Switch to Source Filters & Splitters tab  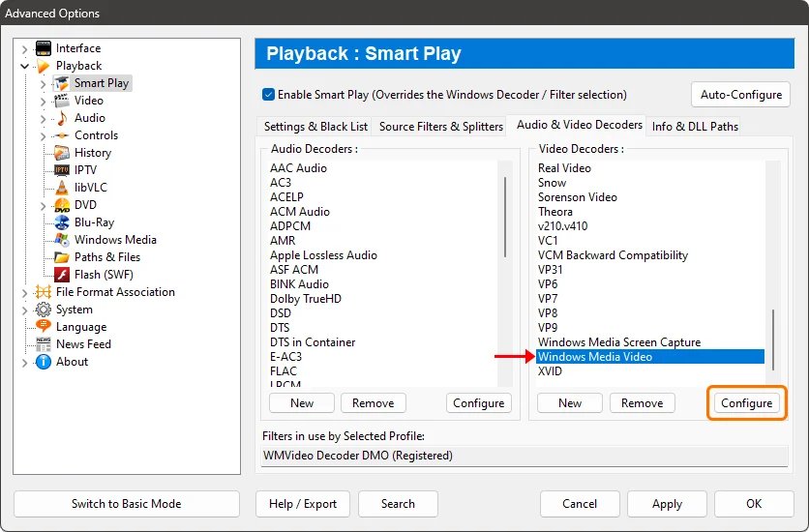440,127
